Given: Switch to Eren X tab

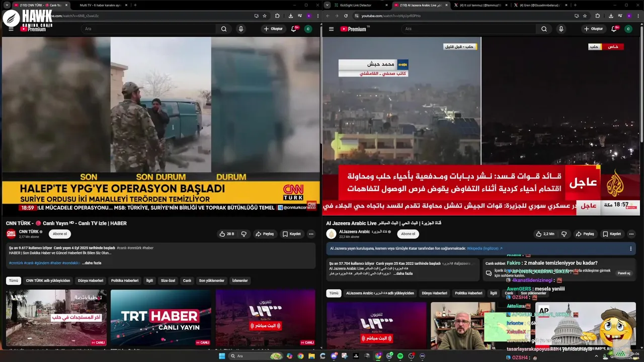Looking at the screenshot, I should click(x=540, y=5).
